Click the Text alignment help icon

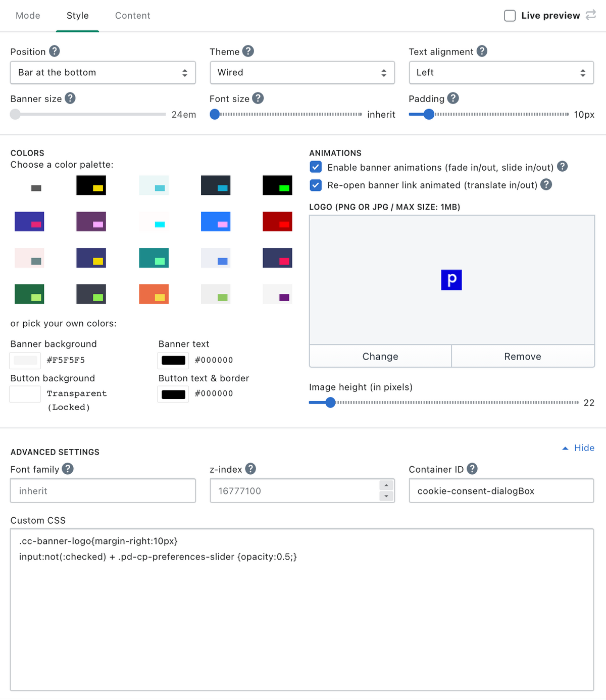(482, 51)
